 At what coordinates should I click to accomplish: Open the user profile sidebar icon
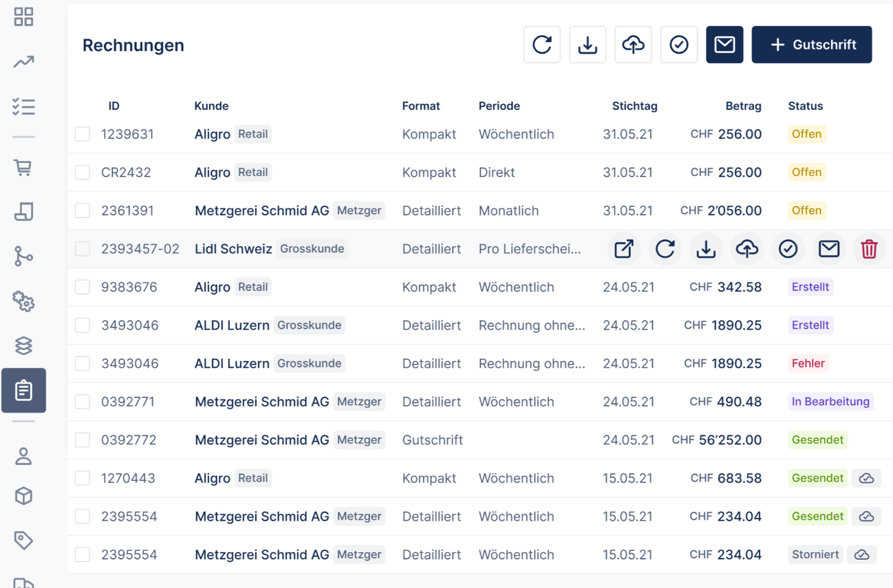point(23,456)
